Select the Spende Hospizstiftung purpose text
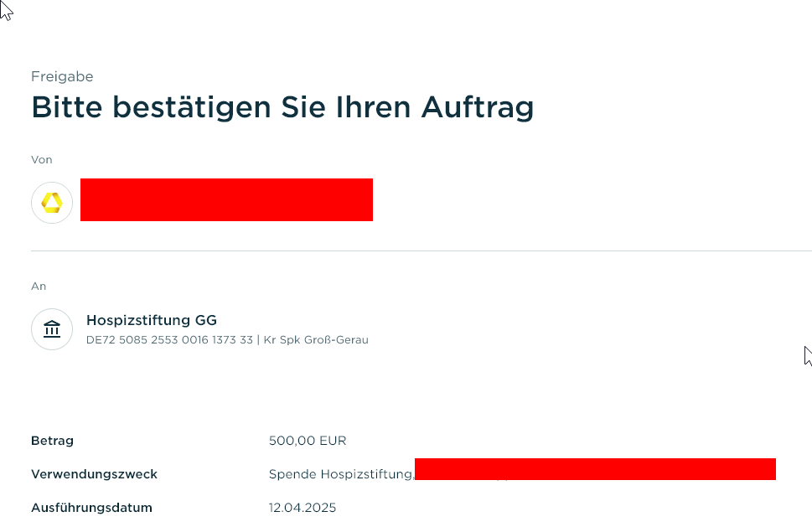The height and width of the screenshot is (532, 812). [340, 474]
